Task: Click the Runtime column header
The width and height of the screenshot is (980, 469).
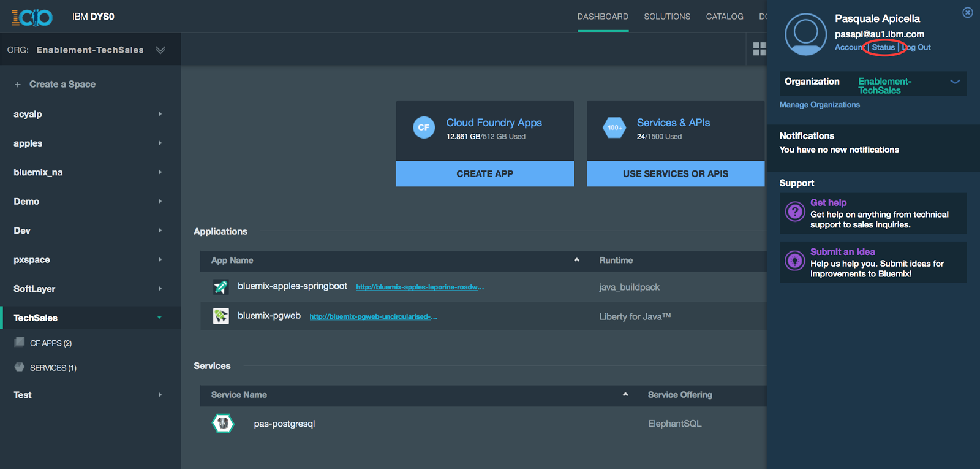Action: [x=616, y=261]
